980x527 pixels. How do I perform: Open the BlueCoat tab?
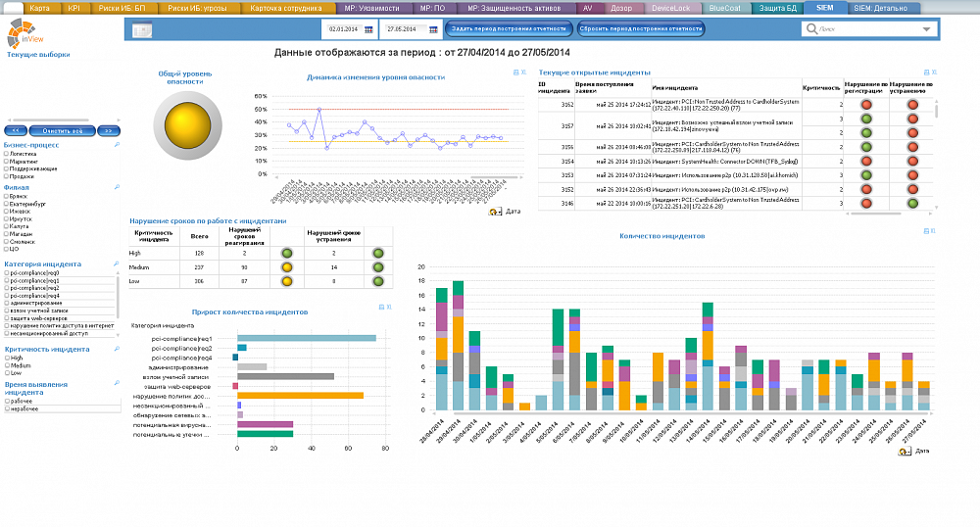click(x=724, y=8)
